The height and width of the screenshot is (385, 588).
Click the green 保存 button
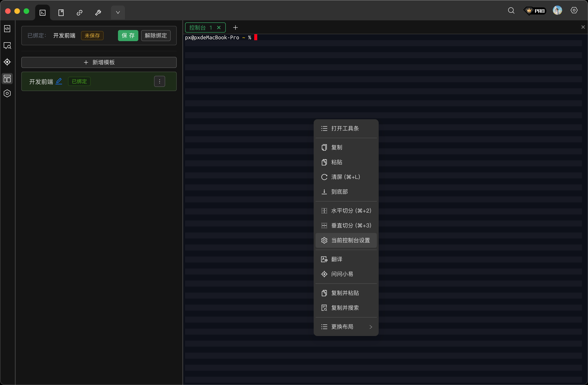(128, 36)
